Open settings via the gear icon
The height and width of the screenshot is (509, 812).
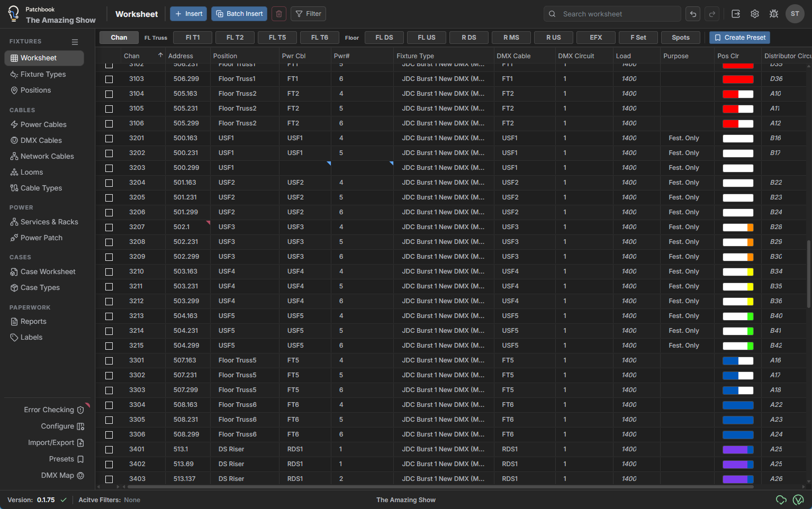[x=755, y=14]
